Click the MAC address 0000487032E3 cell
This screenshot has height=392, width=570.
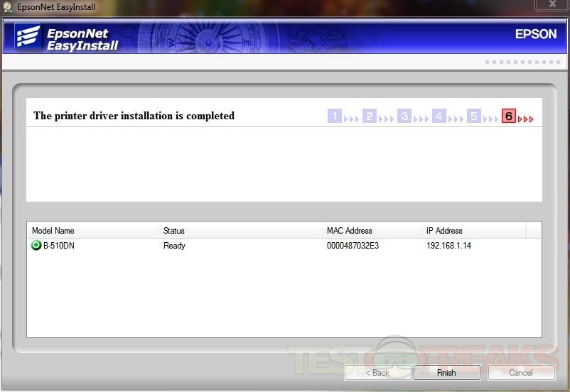coord(353,246)
